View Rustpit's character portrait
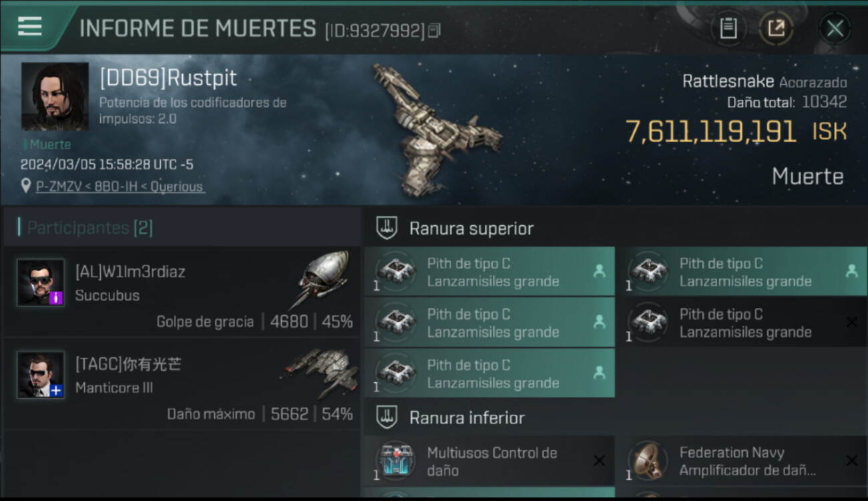 point(55,97)
